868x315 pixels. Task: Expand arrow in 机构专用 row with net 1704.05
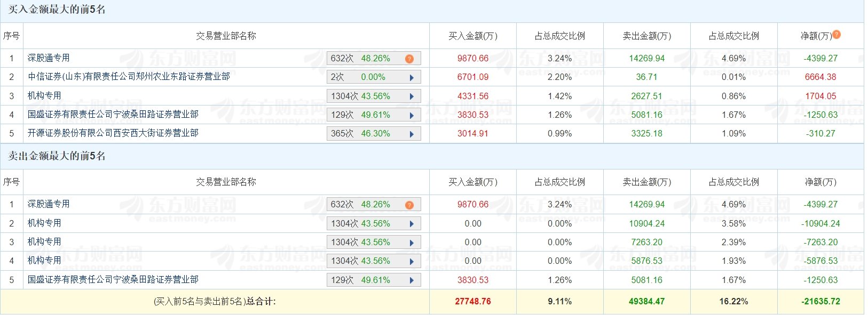[x=412, y=96]
